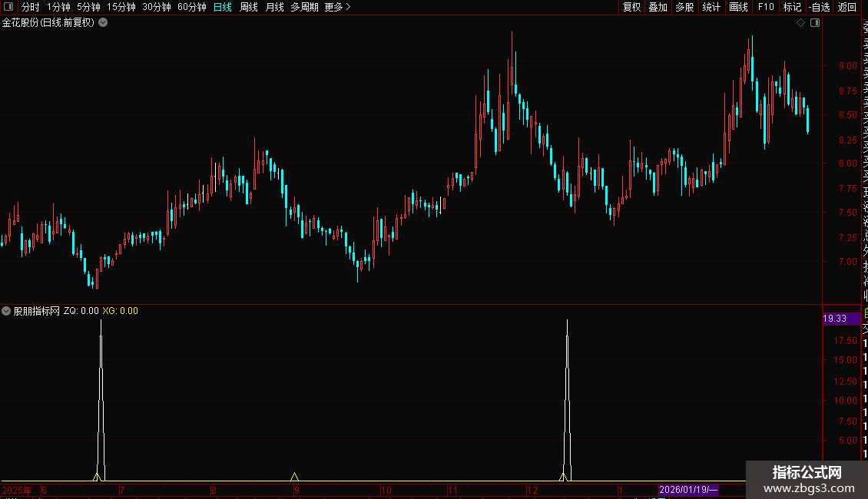Toggle the side panel icon in chart corner

pos(815,23)
